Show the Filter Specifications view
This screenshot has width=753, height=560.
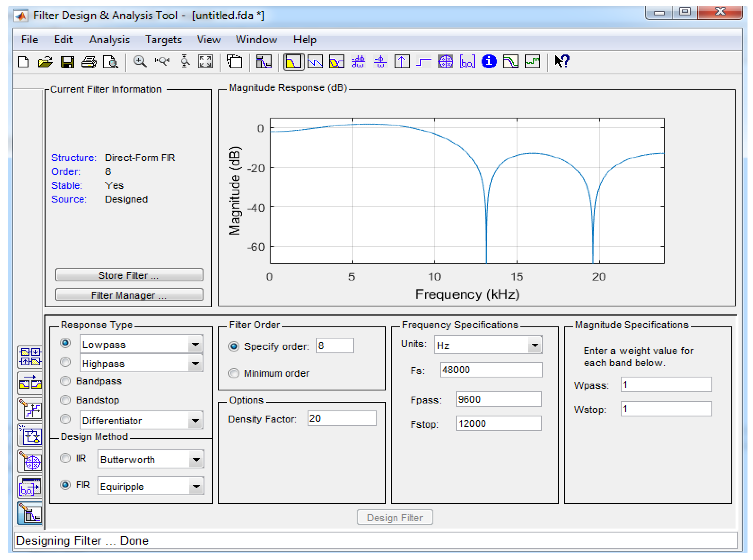[x=264, y=62]
